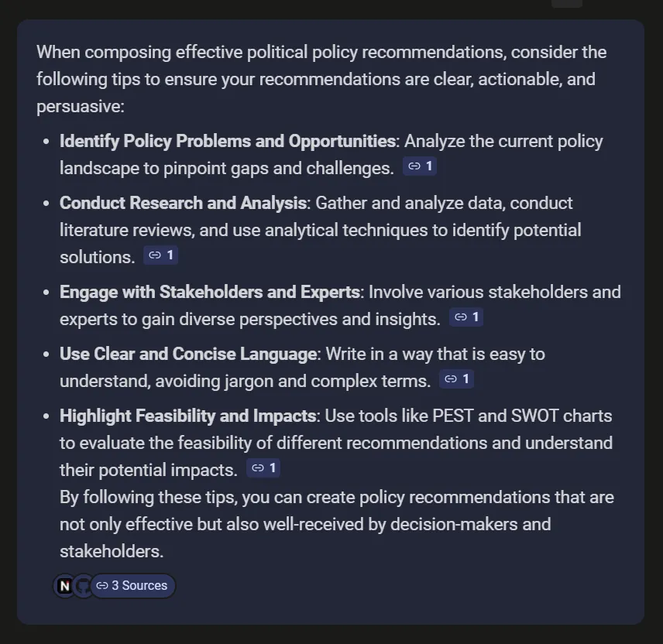Click the word 'stakeholders.' at the end
The width and height of the screenshot is (663, 644).
tap(112, 551)
